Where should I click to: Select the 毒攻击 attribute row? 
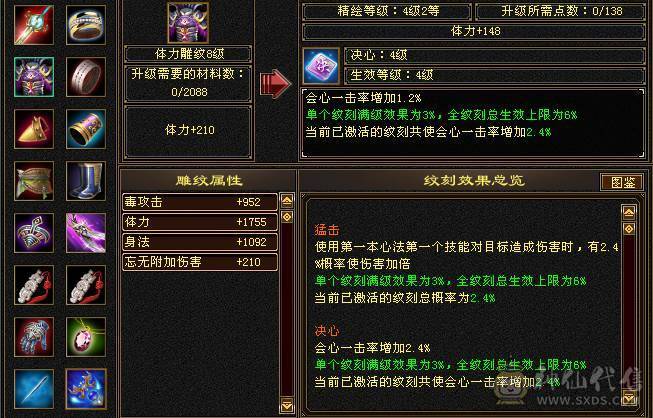[200, 202]
